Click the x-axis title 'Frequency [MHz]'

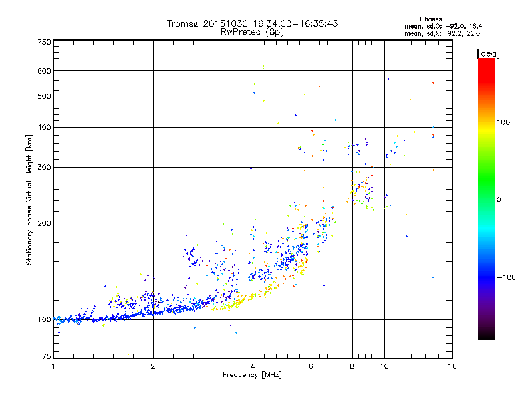[252, 375]
